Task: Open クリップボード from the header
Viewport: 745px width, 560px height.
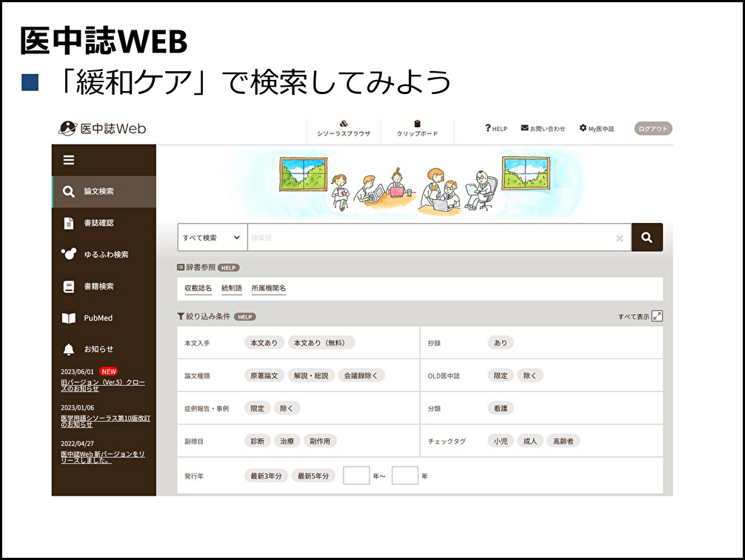Action: pyautogui.click(x=417, y=129)
